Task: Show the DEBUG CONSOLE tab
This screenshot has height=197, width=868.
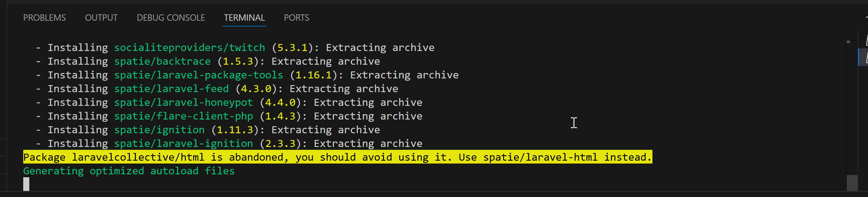Action: tap(170, 18)
